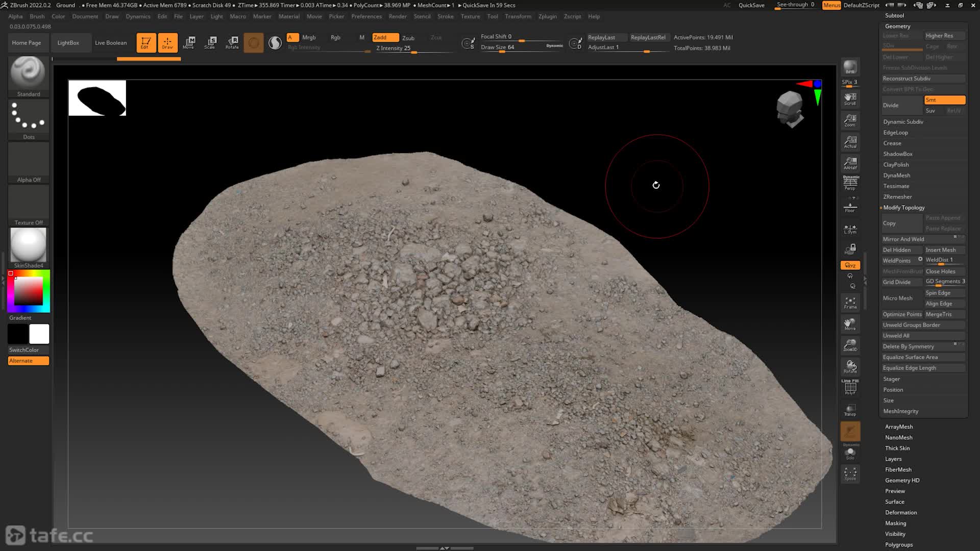Screen dimensions: 980x551
Task: Click the AAHalf icon
Action: tap(850, 163)
